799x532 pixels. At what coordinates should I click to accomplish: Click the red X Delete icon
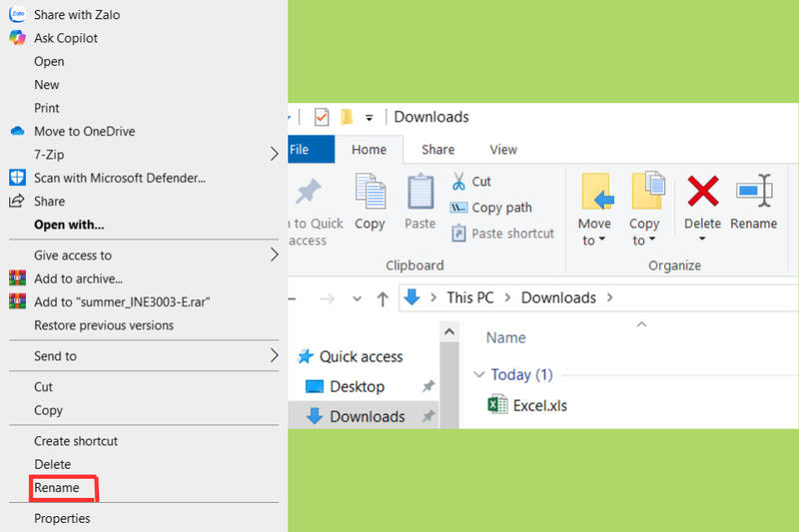click(x=703, y=192)
